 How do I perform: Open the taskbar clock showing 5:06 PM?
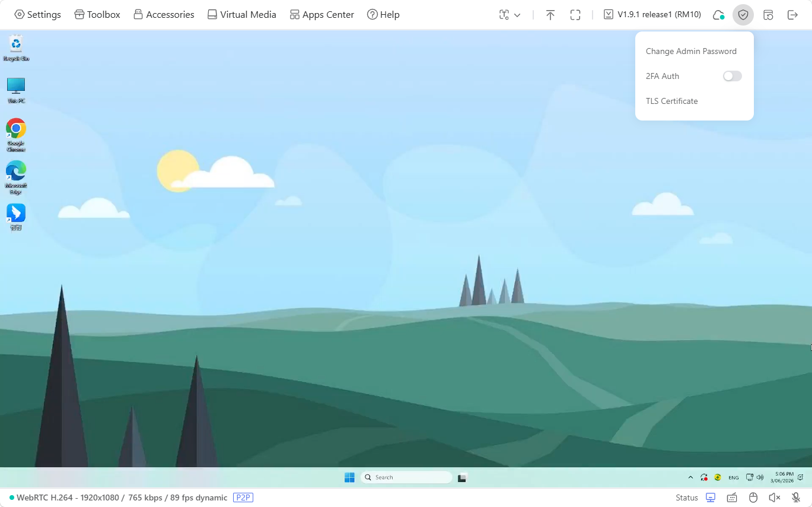click(x=782, y=477)
